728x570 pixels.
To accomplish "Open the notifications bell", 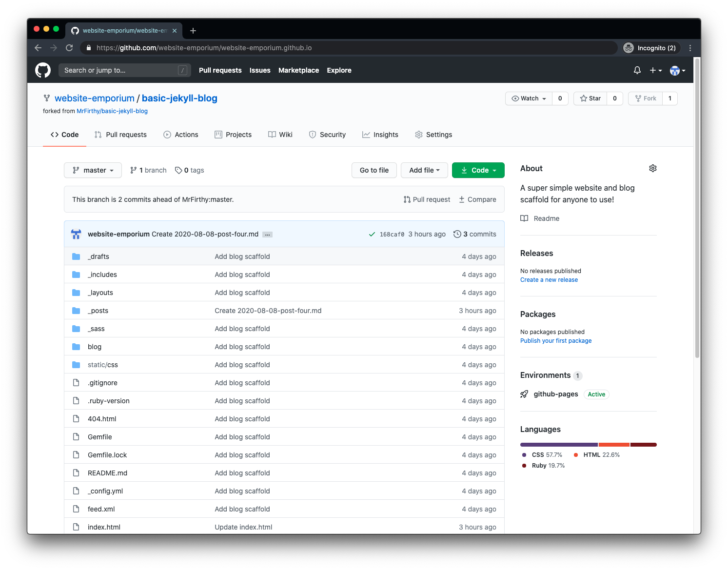I will (x=637, y=70).
